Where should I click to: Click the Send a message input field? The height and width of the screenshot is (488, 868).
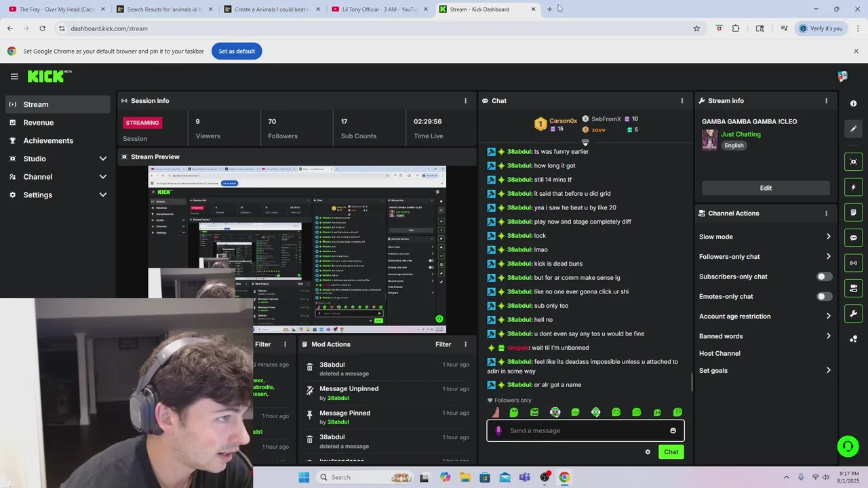[x=585, y=431]
